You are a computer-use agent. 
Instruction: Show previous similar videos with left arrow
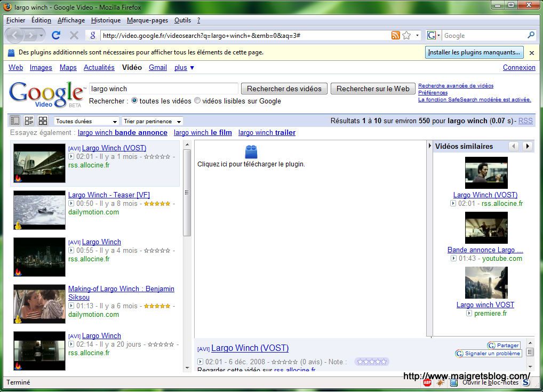pyautogui.click(x=513, y=146)
